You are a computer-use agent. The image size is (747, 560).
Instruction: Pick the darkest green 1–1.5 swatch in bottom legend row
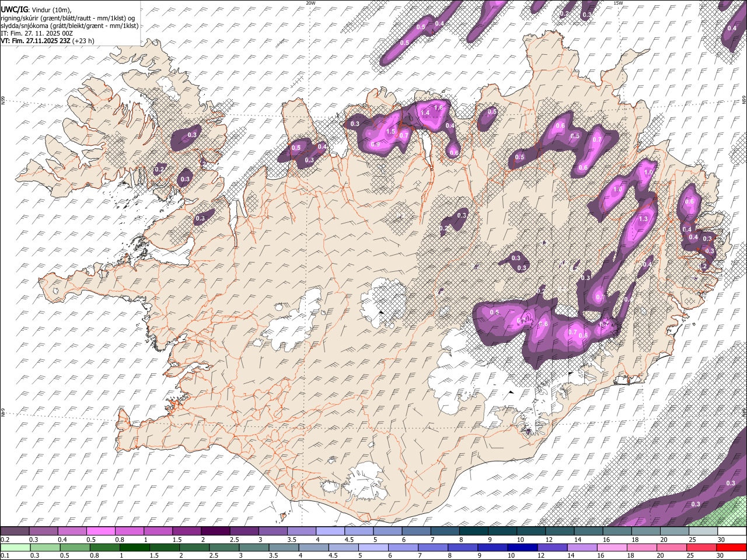[135, 547]
